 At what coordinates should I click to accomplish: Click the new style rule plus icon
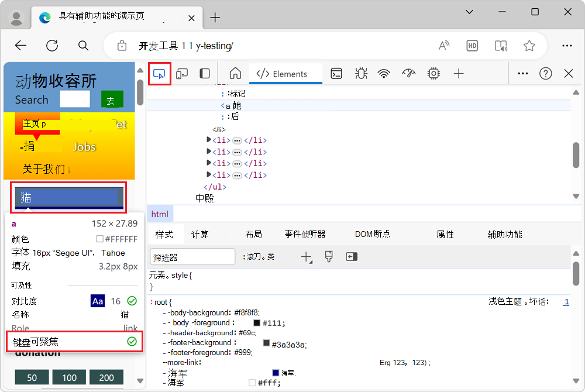click(x=307, y=256)
